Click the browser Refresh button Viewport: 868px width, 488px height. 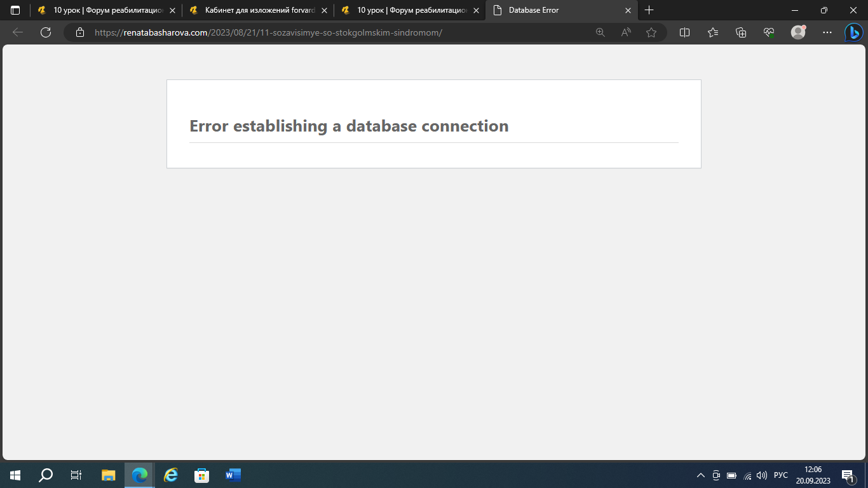point(46,32)
